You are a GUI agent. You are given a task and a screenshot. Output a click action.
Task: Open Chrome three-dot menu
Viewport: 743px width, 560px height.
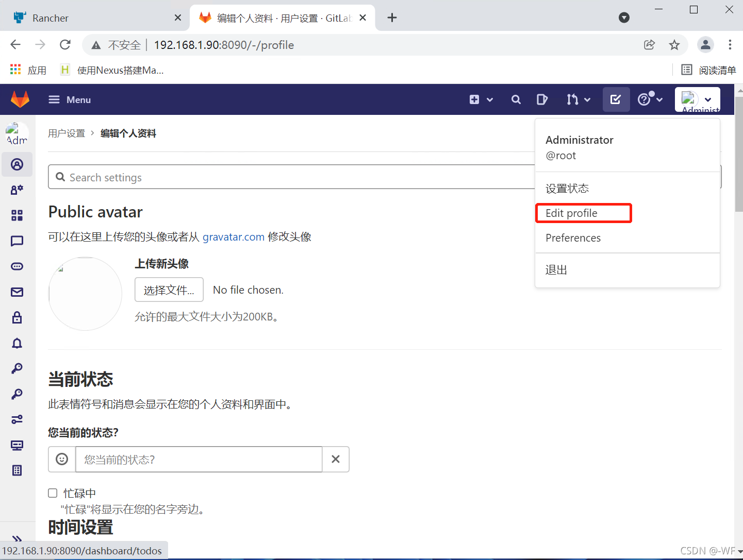[x=730, y=45]
